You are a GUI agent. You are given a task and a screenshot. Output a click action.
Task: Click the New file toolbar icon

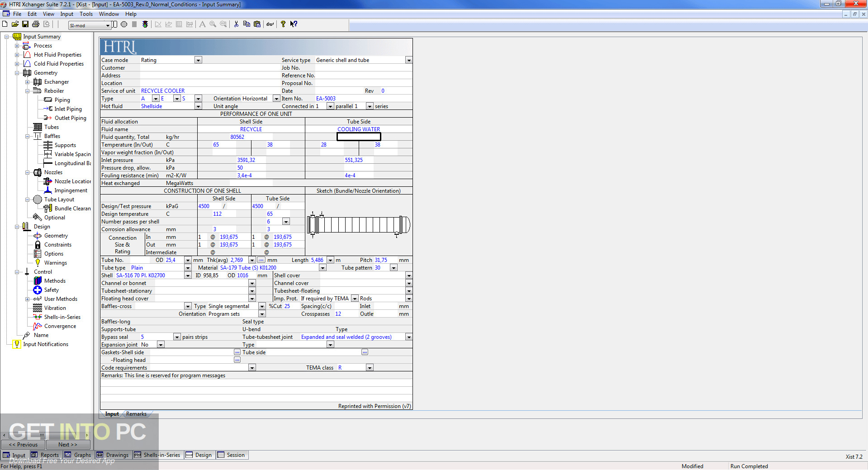pos(5,24)
